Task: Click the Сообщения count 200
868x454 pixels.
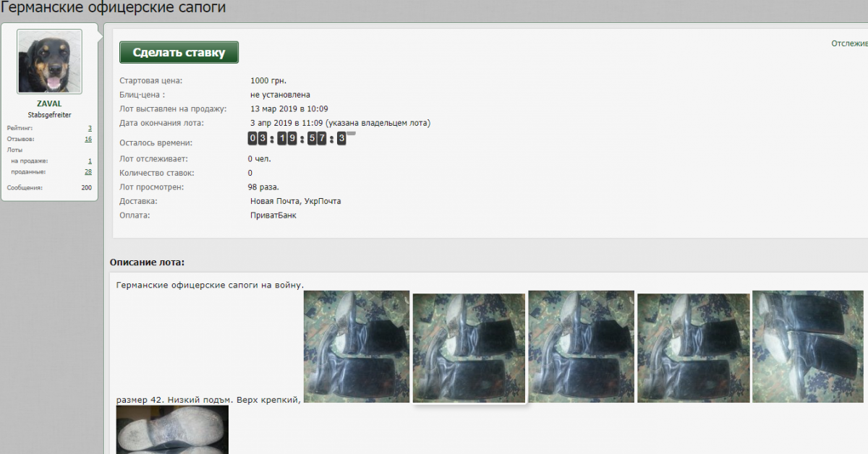Action: [x=87, y=187]
